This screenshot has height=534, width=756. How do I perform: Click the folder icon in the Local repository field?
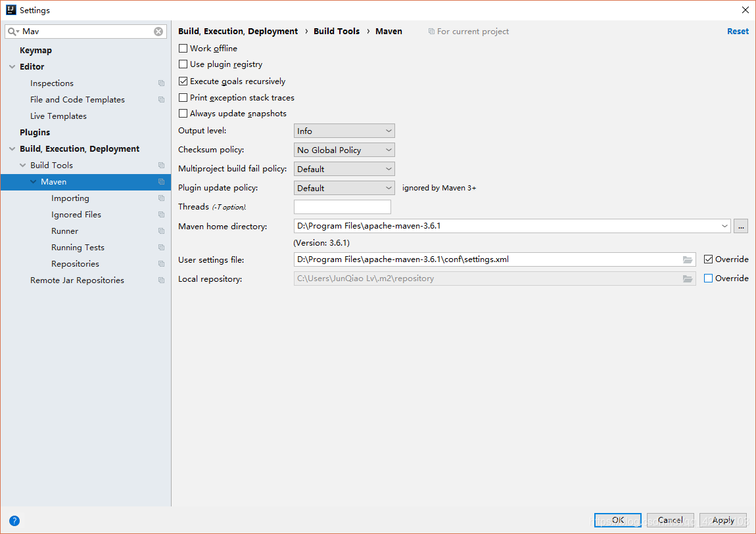coord(688,278)
